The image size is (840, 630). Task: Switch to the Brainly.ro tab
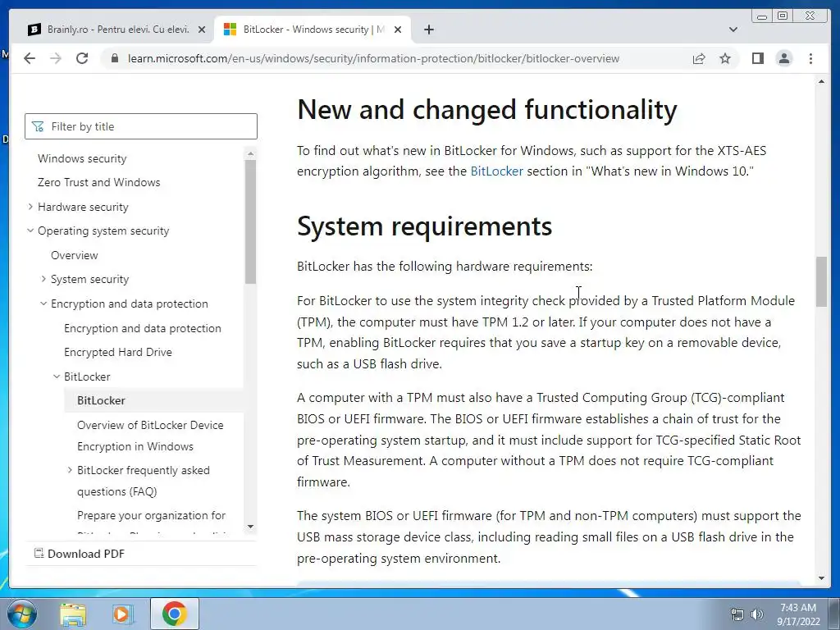(116, 30)
